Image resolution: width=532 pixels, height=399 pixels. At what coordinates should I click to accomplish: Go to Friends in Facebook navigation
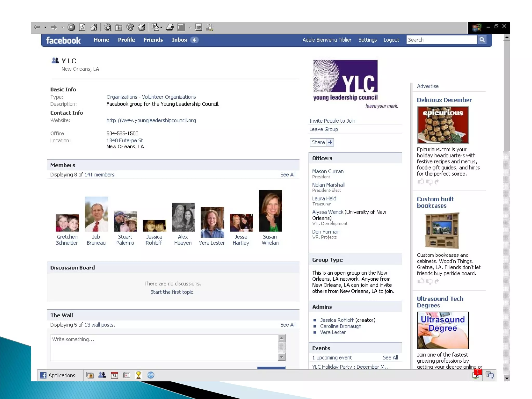coord(153,40)
